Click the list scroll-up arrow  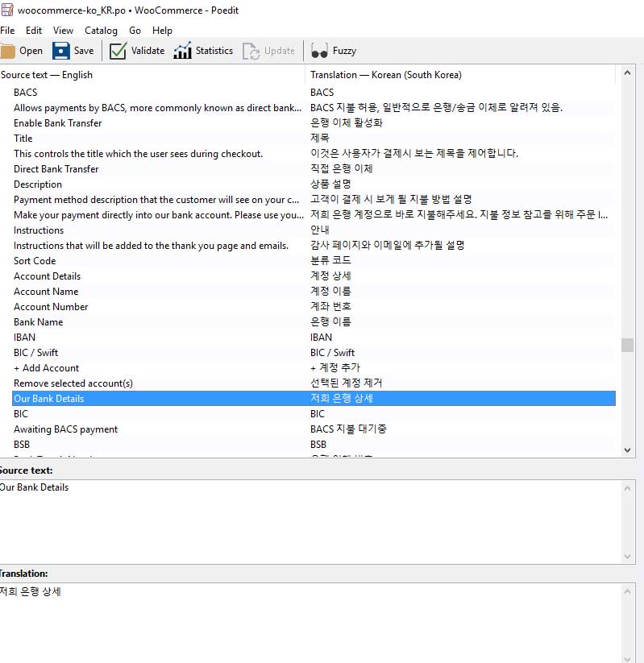(627, 75)
